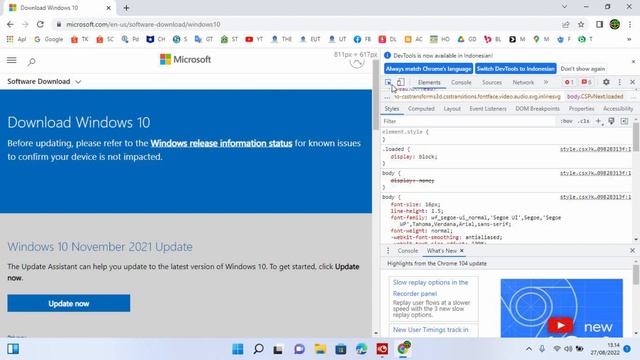Image resolution: width=640 pixels, height=360 pixels.
Task: Open the Console panel tab
Action: pos(461,82)
